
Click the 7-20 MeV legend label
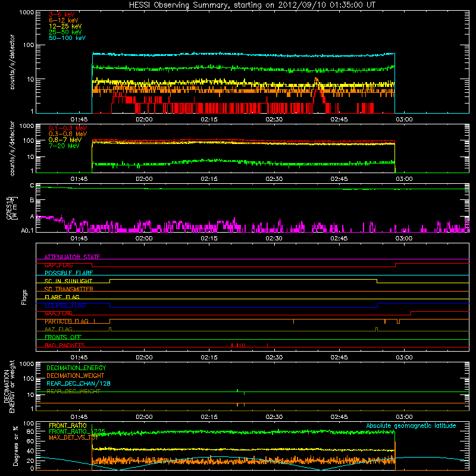click(x=64, y=146)
